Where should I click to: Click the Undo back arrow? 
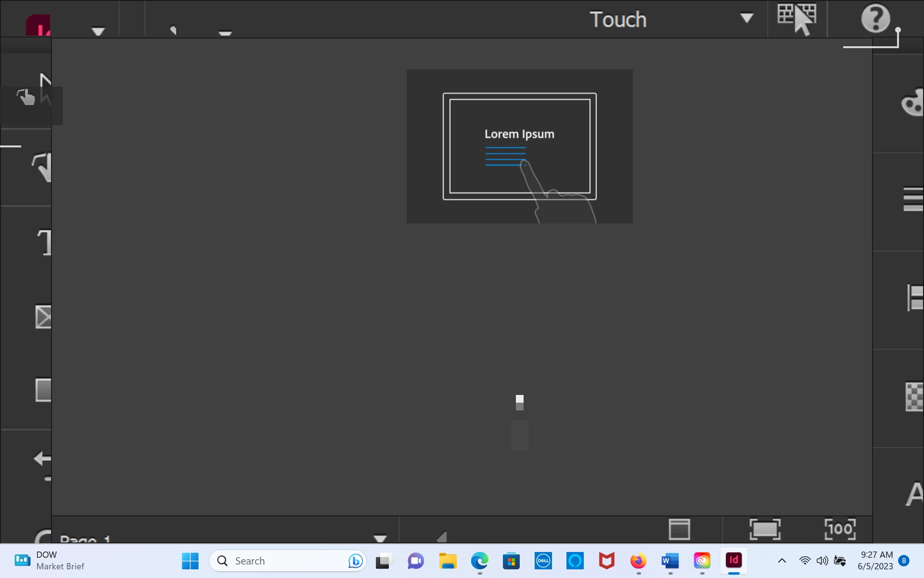[42, 459]
